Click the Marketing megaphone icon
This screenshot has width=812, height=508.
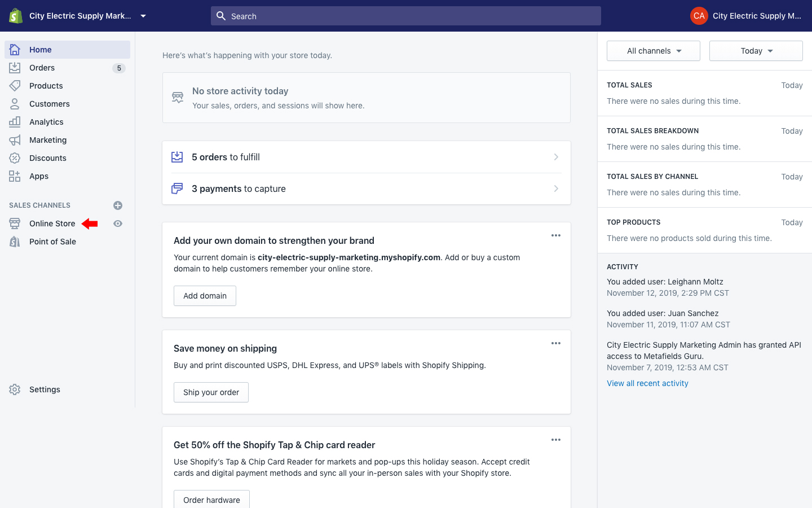click(x=15, y=140)
